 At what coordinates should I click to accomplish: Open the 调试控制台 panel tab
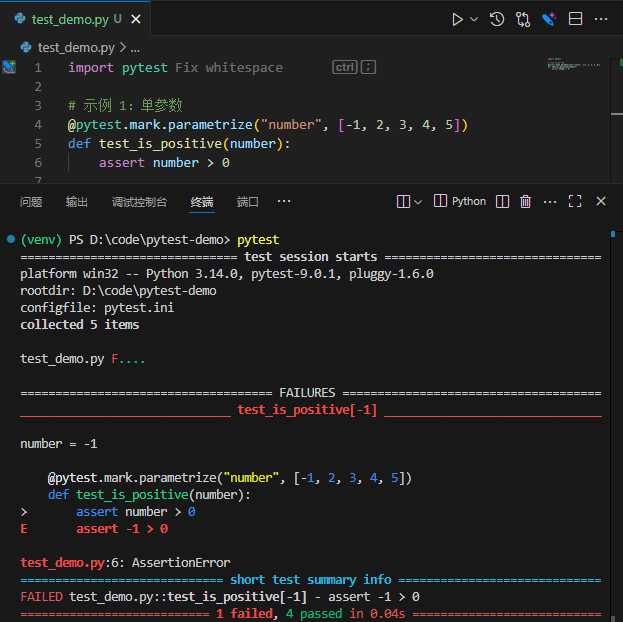[139, 202]
